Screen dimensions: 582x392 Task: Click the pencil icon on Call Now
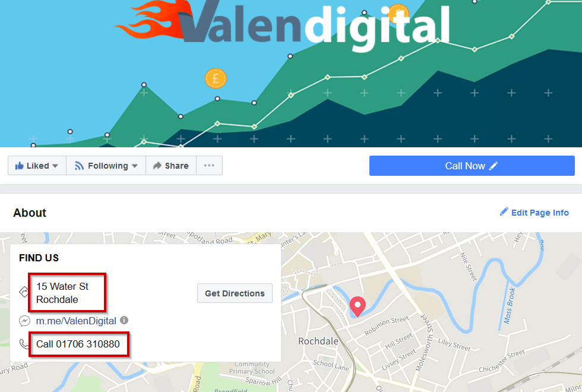tap(494, 166)
